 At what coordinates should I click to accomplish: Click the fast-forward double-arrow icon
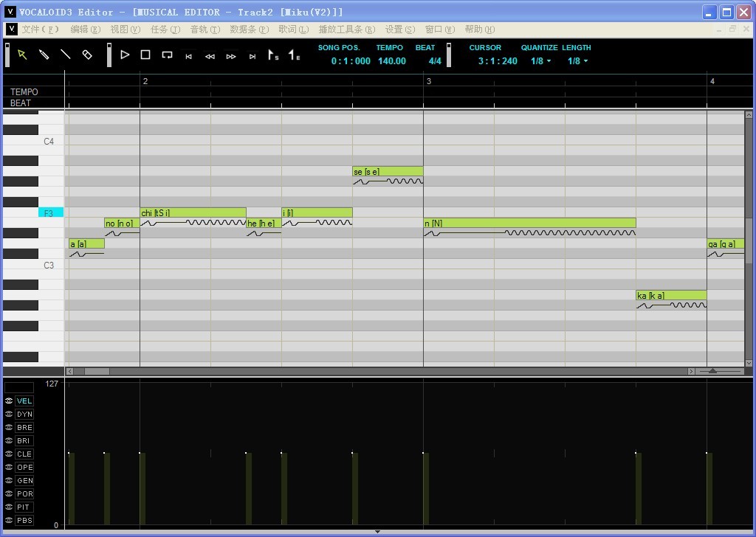[231, 56]
